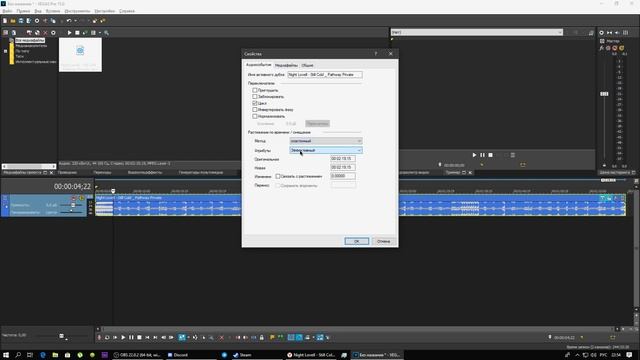Save project with the floppy disk icon

click(21, 21)
